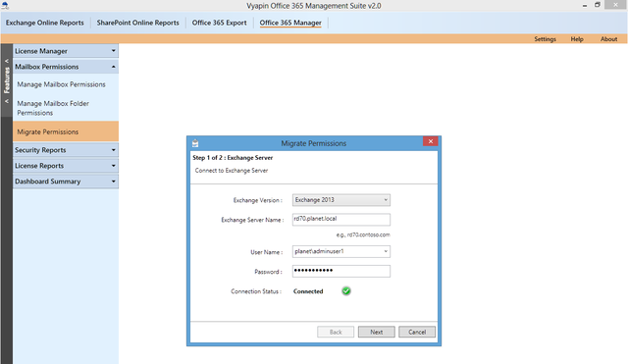Open the Exchange Version dropdown
628x364 pixels.
(x=341, y=200)
